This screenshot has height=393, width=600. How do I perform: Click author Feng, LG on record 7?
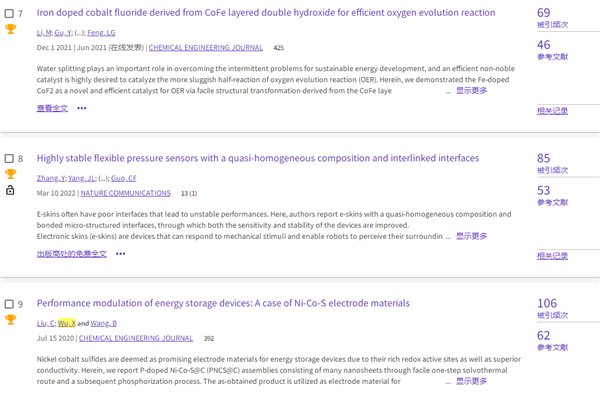coord(101,33)
